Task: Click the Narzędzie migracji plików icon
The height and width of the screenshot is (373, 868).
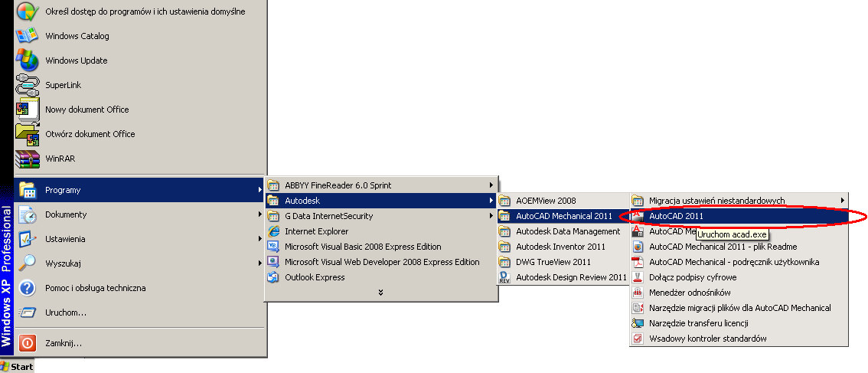Action: click(x=638, y=308)
